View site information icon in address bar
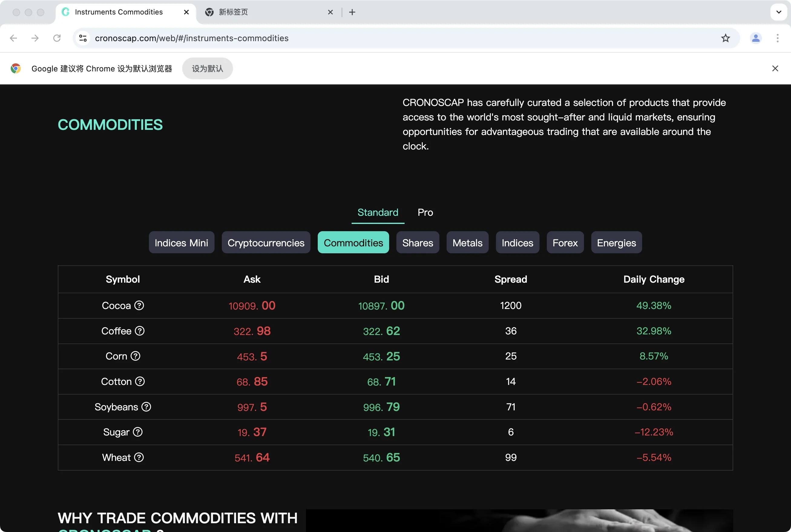The image size is (791, 532). (83, 38)
